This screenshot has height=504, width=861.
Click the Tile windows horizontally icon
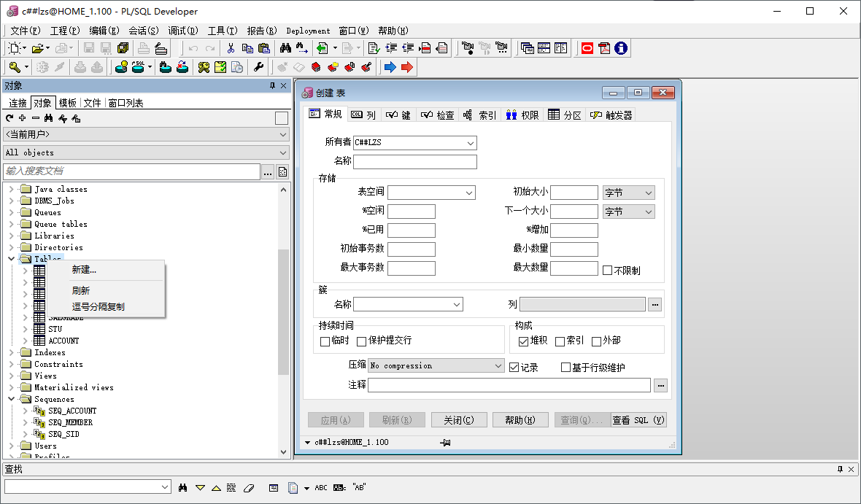[544, 48]
